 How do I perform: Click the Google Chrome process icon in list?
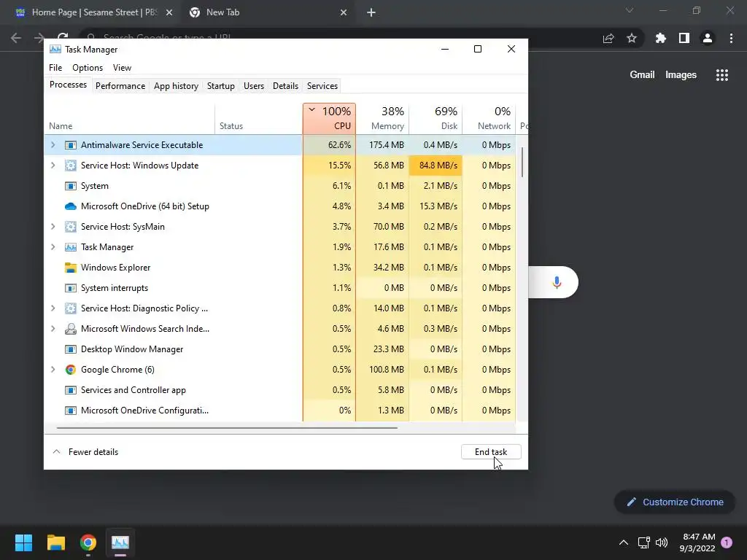click(x=71, y=370)
